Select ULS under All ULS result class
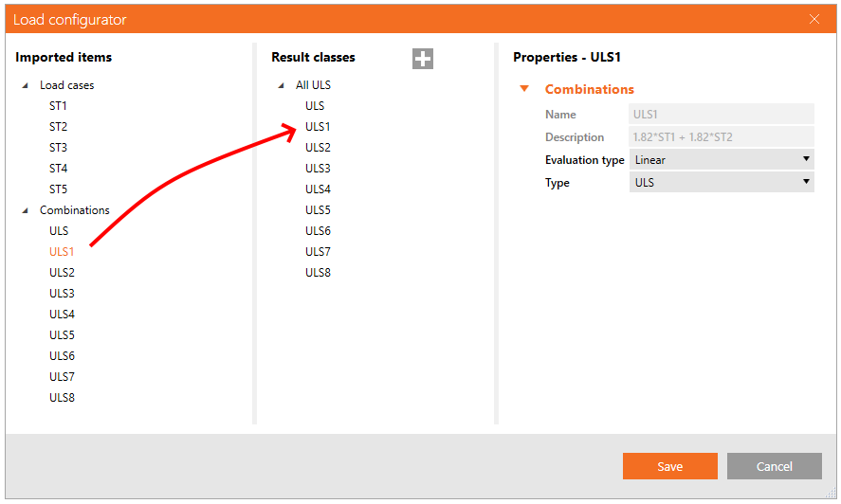841x504 pixels. (x=315, y=106)
